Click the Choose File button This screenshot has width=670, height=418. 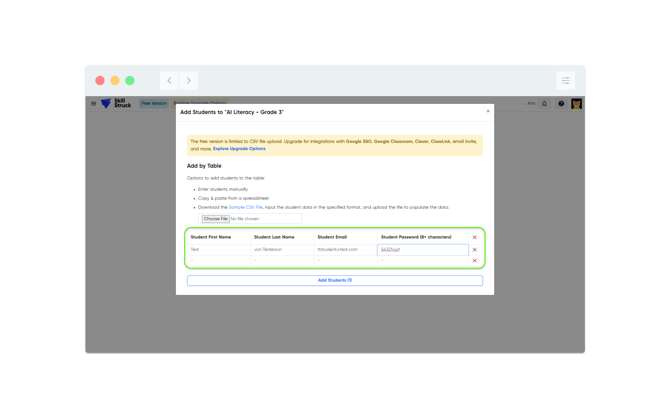[215, 218]
